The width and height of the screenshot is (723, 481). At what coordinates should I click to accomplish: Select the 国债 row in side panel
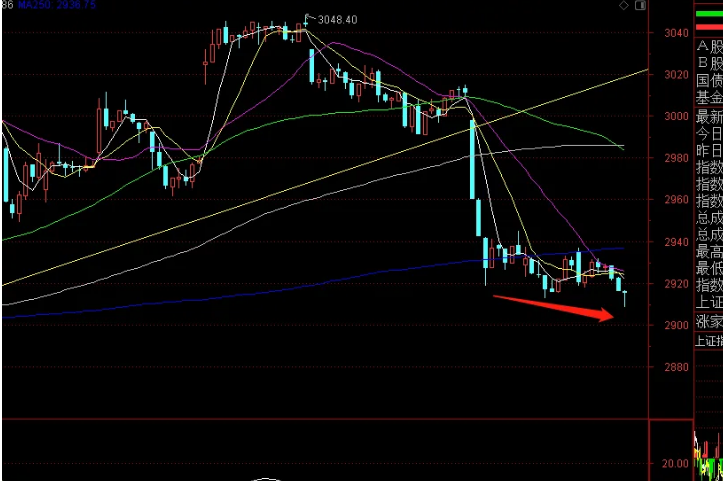click(x=709, y=80)
